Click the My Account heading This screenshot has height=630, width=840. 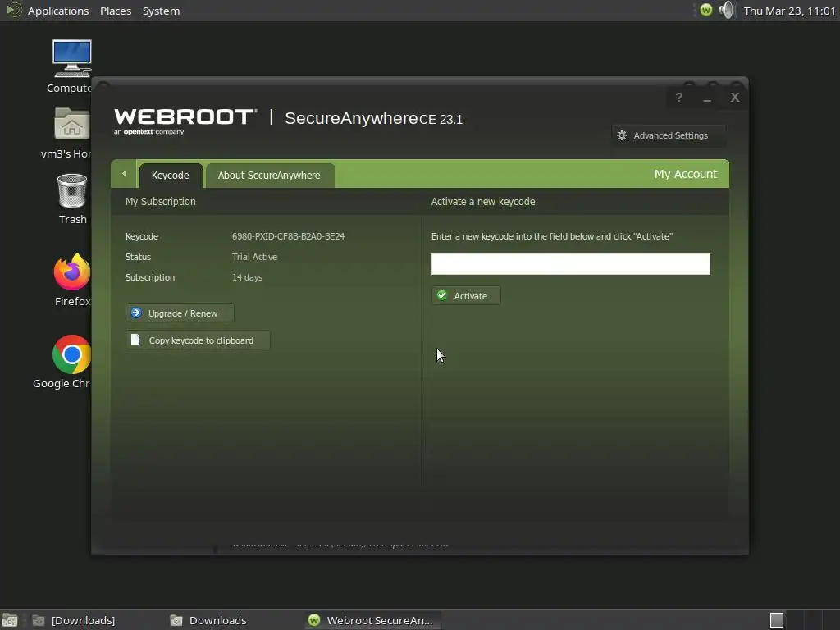(685, 174)
